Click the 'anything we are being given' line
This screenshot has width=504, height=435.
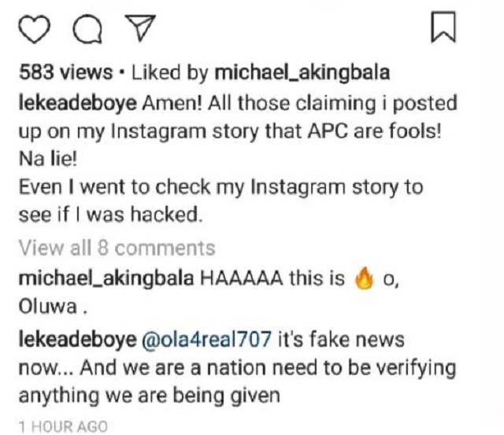coord(148,396)
